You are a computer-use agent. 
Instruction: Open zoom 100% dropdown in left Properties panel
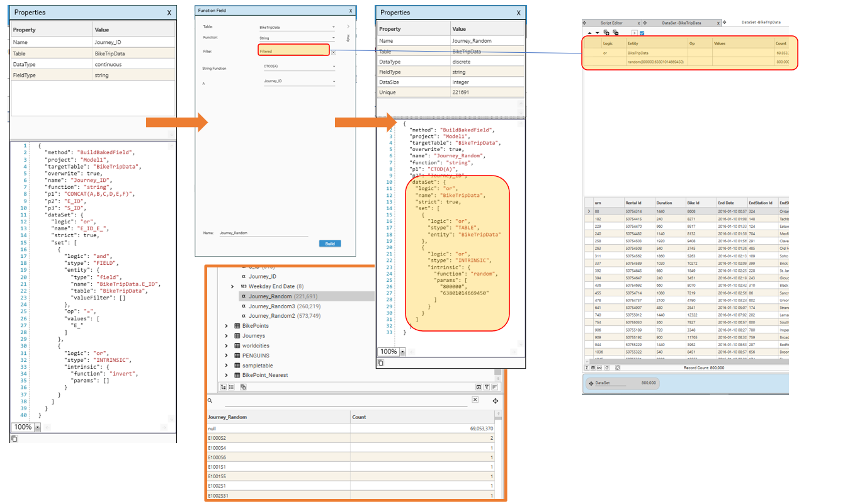[x=37, y=427]
